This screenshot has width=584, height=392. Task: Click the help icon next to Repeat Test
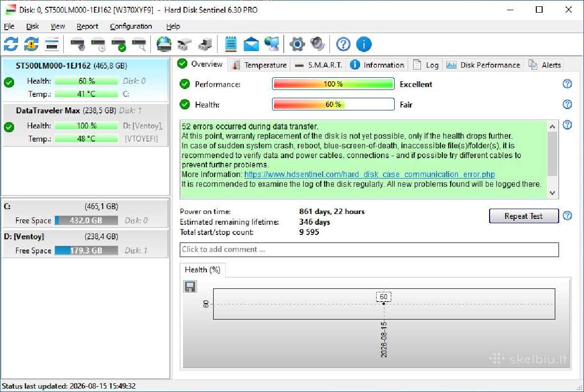(x=567, y=216)
